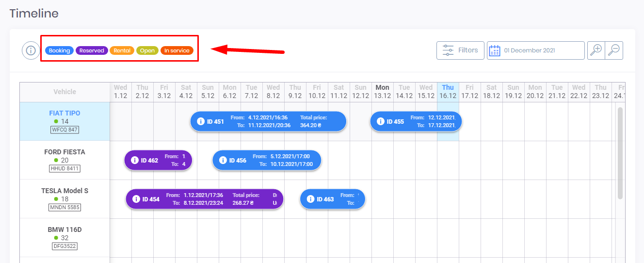
Task: Open the 01 December 2021 date picker
Action: pos(535,50)
